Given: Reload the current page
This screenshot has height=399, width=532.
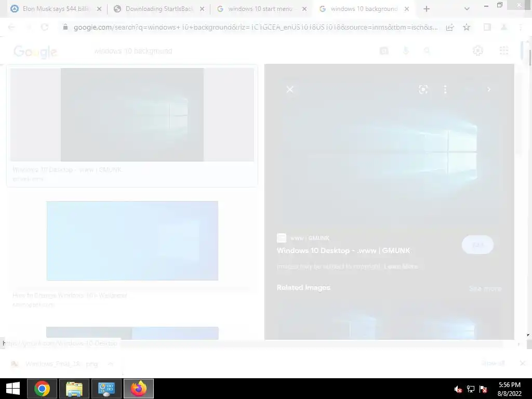Looking at the screenshot, I should (x=45, y=27).
